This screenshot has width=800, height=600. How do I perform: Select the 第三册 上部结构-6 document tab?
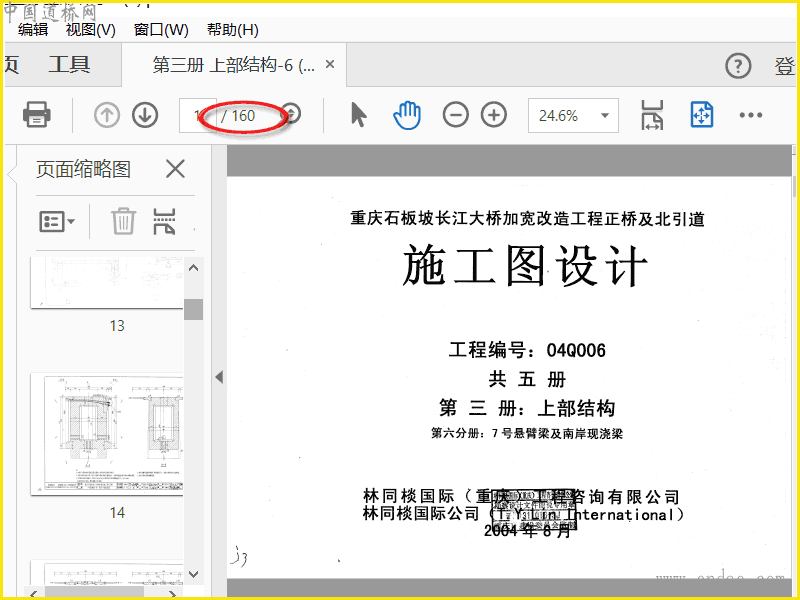point(234,65)
